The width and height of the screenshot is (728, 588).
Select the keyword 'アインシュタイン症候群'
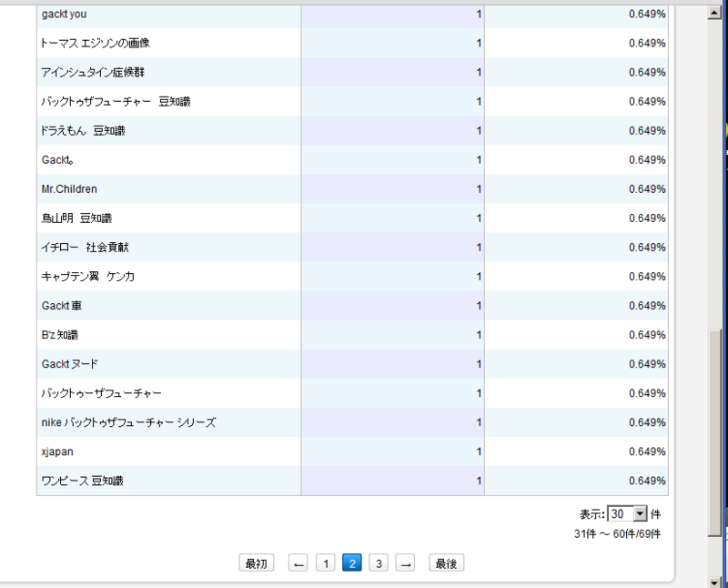(x=93, y=73)
